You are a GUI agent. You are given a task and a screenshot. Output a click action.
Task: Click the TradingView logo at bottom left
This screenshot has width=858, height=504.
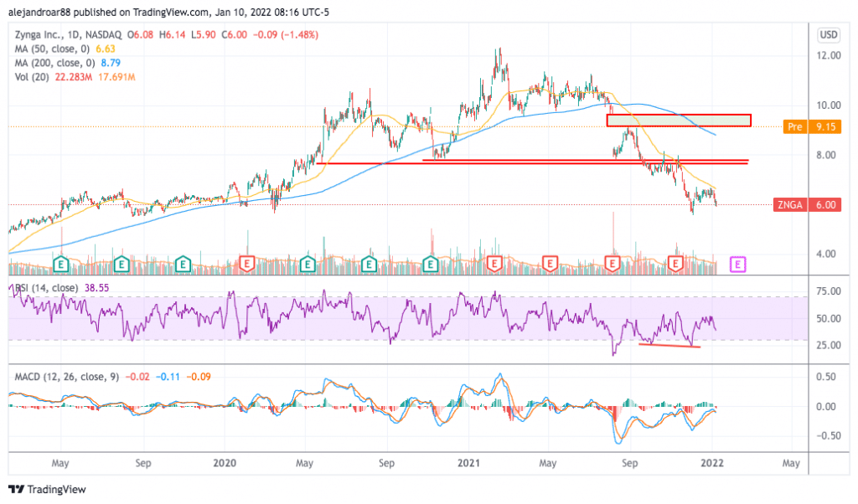pyautogui.click(x=47, y=489)
